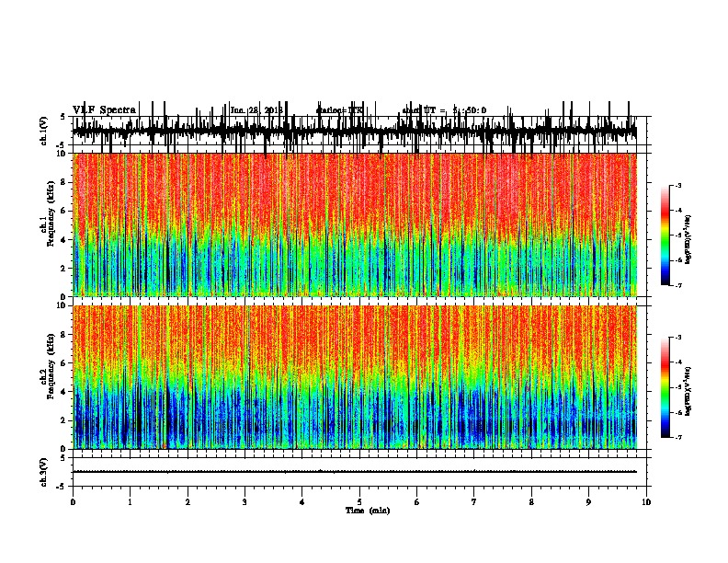Click the 'VLF Spectra' title text
This screenshot has width=728, height=563.
click(104, 110)
